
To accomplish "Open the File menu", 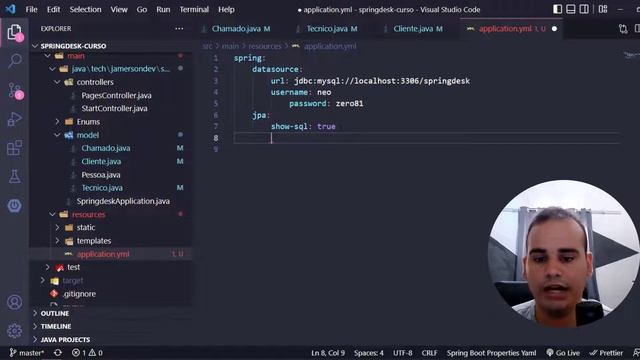I will [31, 9].
